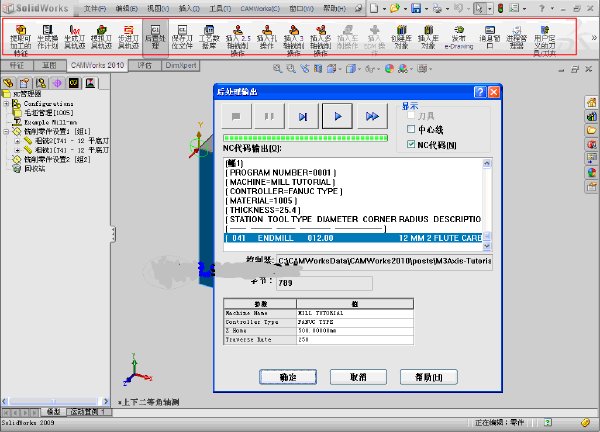The image size is (600, 432).
Task: Click Simulate Toolpath (模拟刀具轨迹) icon
Action: 101,37
